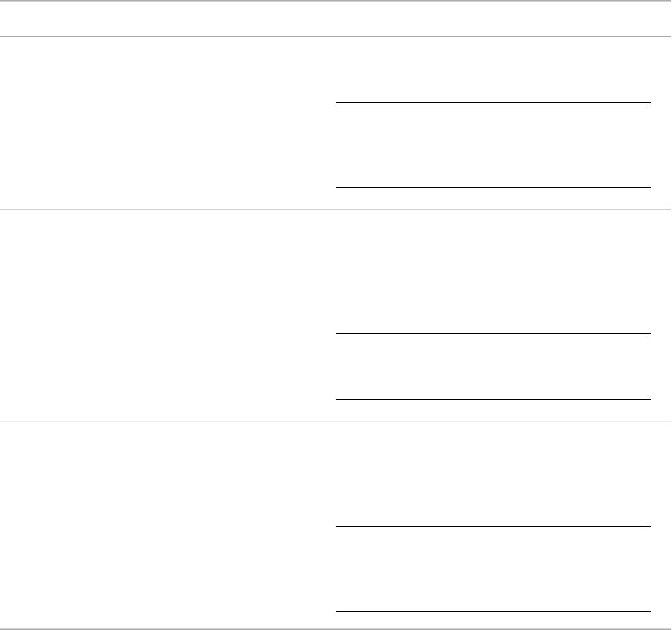Click the upper underlined field in third section

(x=493, y=517)
